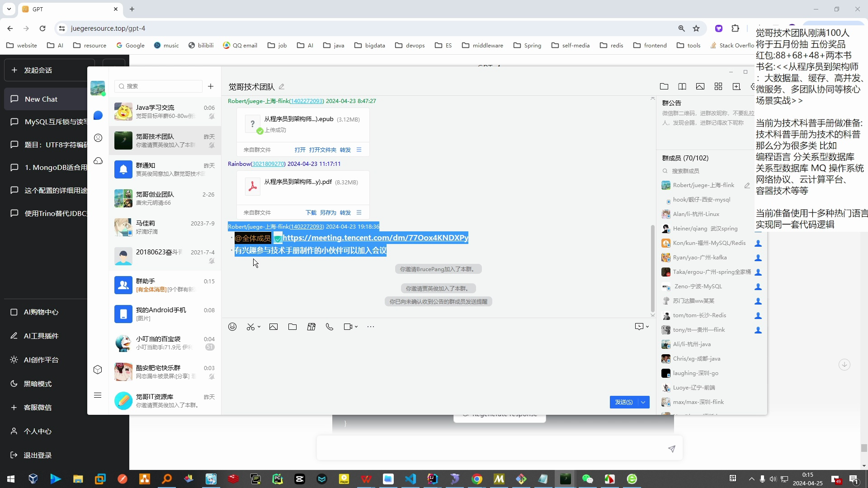The width and height of the screenshot is (868, 488).
Task: Expand the video call dropdown arrow
Action: click(x=356, y=327)
